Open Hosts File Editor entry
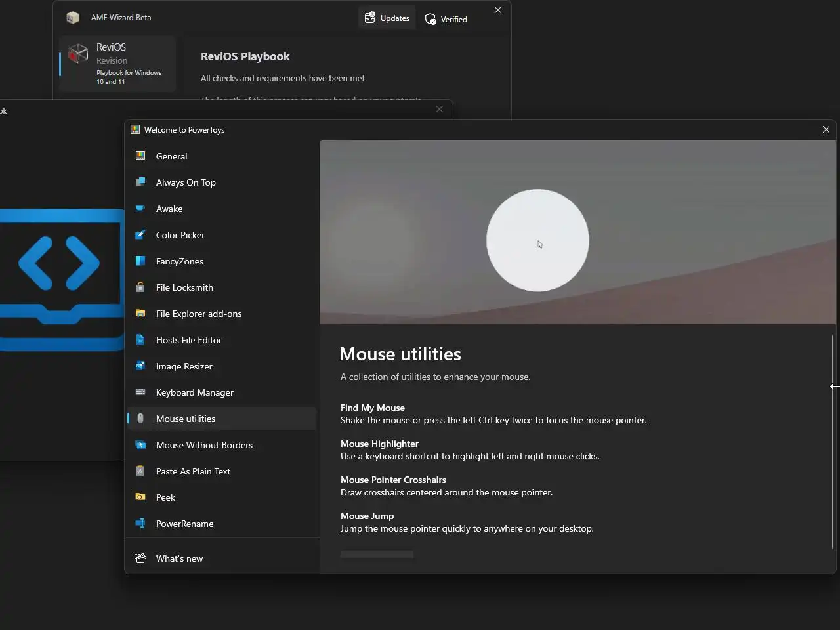840x630 pixels. 222,340
